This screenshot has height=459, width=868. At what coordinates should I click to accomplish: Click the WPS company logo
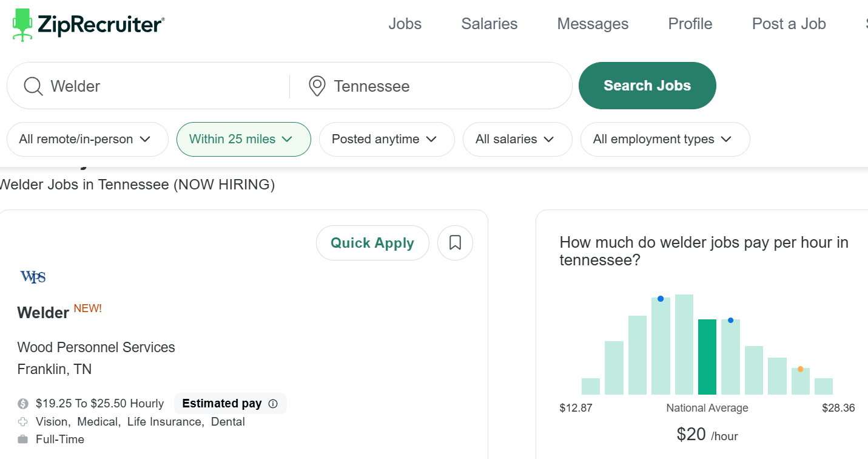tap(33, 277)
